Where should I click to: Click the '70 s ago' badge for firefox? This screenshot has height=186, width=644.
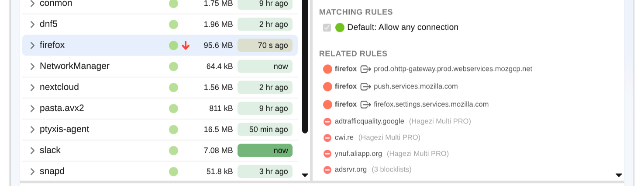point(265,45)
